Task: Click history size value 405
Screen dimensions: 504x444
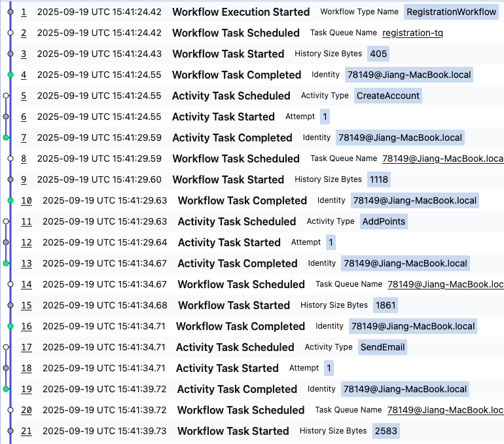Action: [x=378, y=54]
